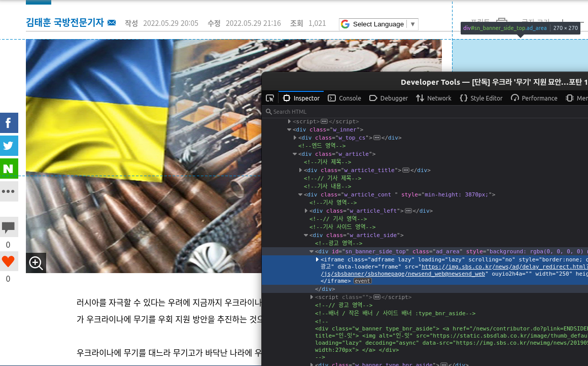The image size is (588, 366).
Task: Select the comment <!--// 광고 영역-->
Action: click(344, 305)
